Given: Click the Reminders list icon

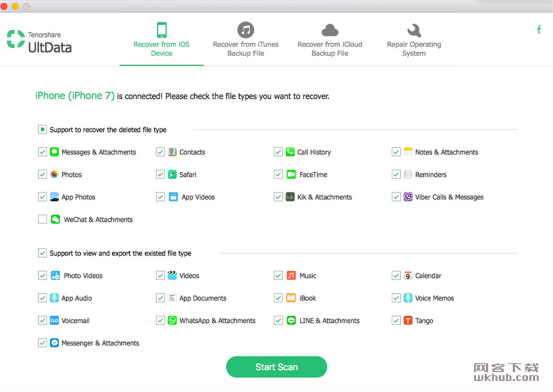Looking at the screenshot, I should pos(408,175).
